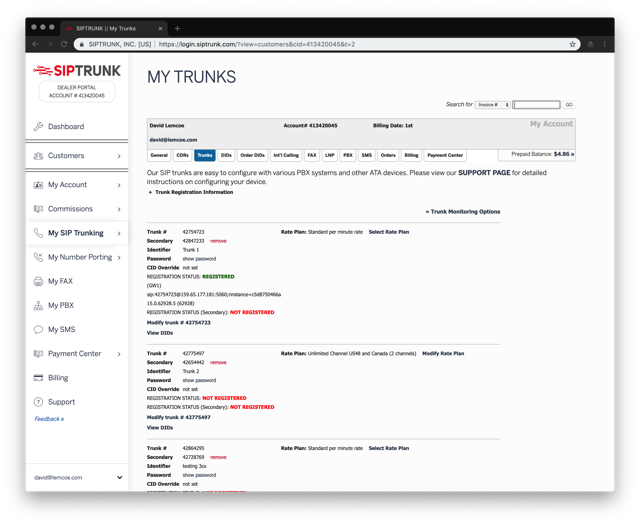
Task: Open Trunk Monitoring Options link
Action: click(x=463, y=211)
